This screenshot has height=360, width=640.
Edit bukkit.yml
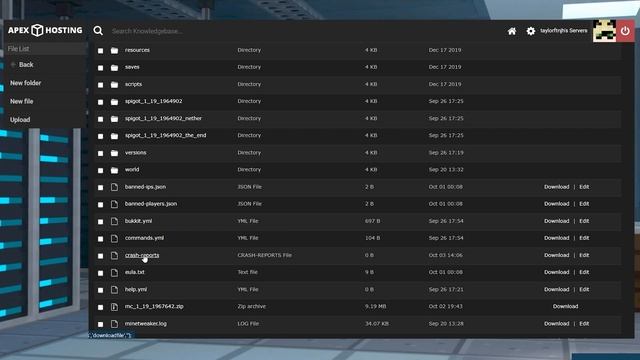click(x=584, y=221)
